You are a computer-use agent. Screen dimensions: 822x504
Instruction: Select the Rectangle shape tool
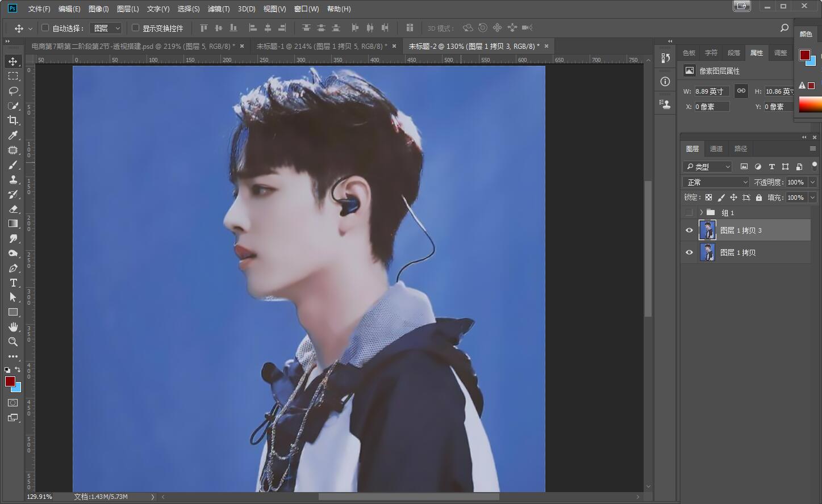tap(13, 312)
